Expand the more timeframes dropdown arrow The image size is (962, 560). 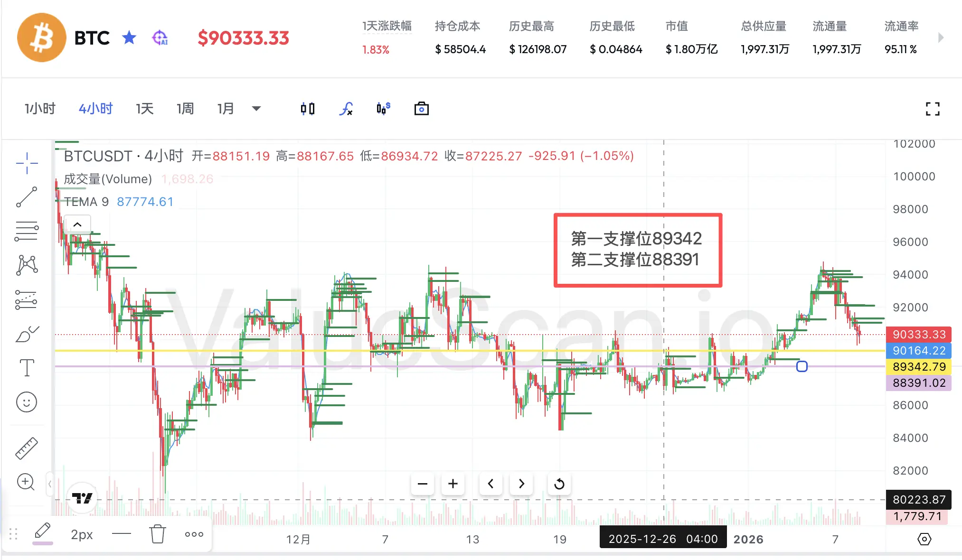(x=256, y=109)
